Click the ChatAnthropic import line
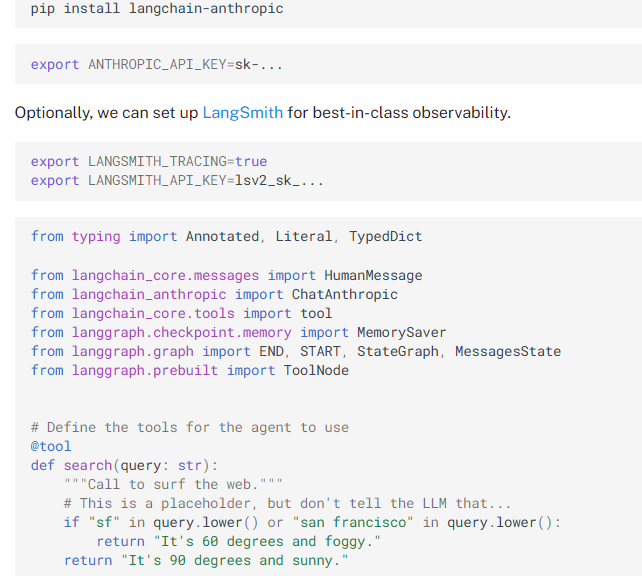Screen dimensions: 642x576 [x=214, y=294]
